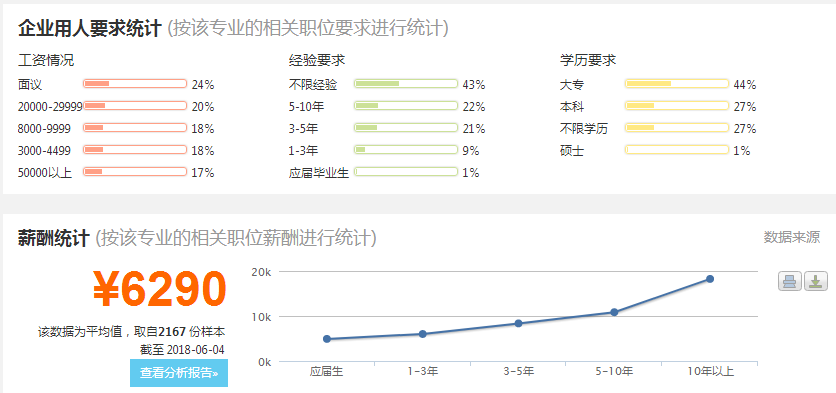
Task: Click the 硕士 education bar
Action: (x=677, y=150)
